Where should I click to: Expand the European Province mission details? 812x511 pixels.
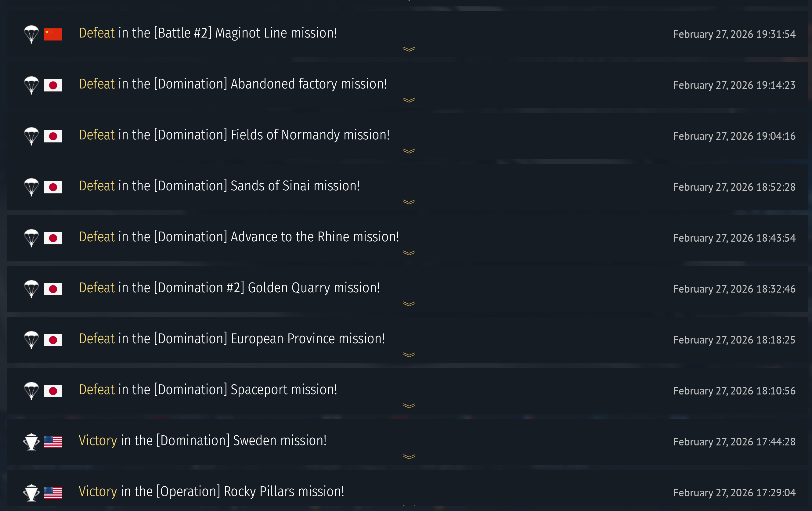(409, 354)
